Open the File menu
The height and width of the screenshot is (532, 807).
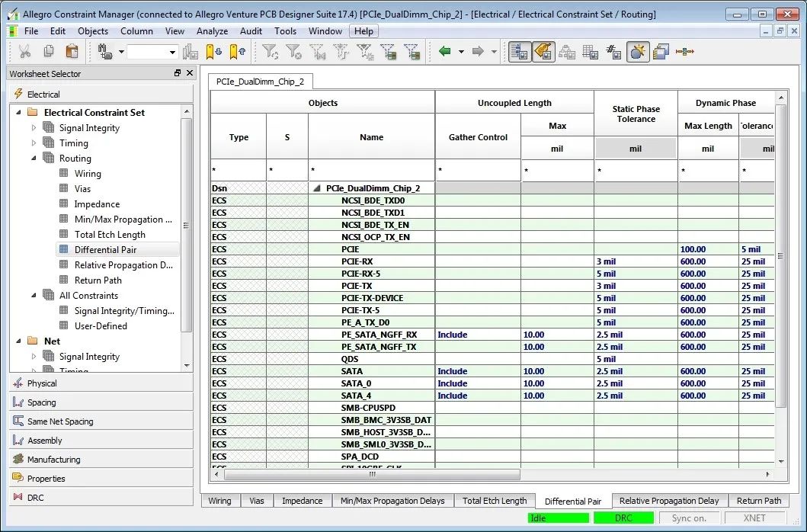coord(31,31)
